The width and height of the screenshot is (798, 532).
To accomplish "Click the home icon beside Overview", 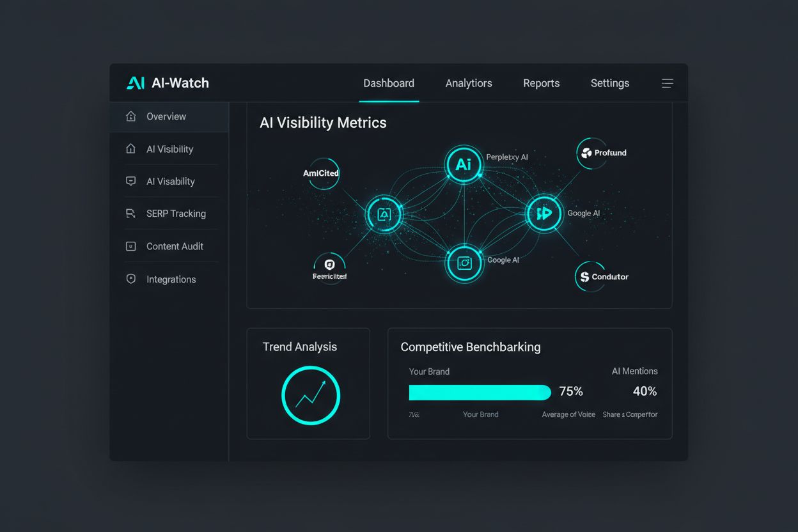I will tap(132, 116).
